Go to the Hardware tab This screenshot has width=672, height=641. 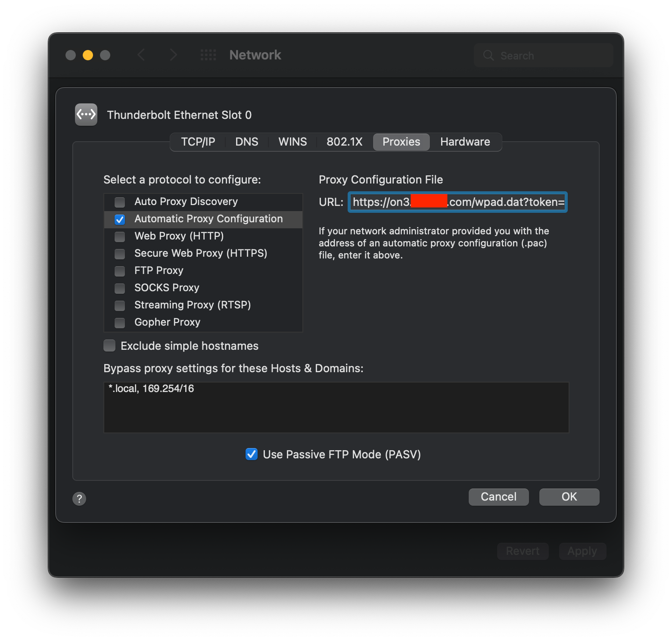465,142
